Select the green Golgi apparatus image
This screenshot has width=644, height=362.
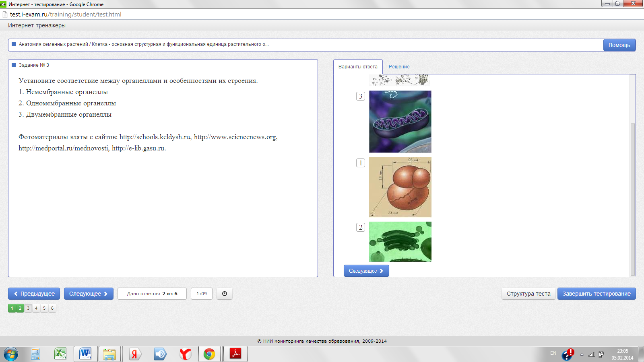click(400, 242)
